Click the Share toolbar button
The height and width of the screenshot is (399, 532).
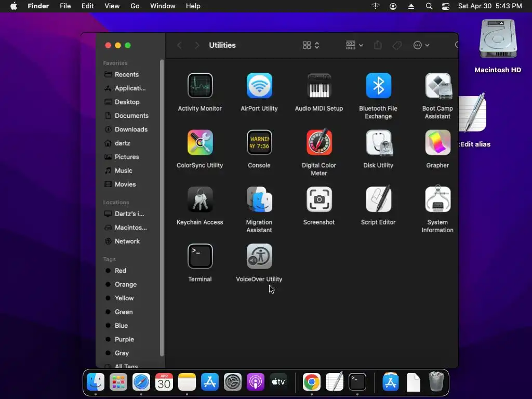(378, 45)
